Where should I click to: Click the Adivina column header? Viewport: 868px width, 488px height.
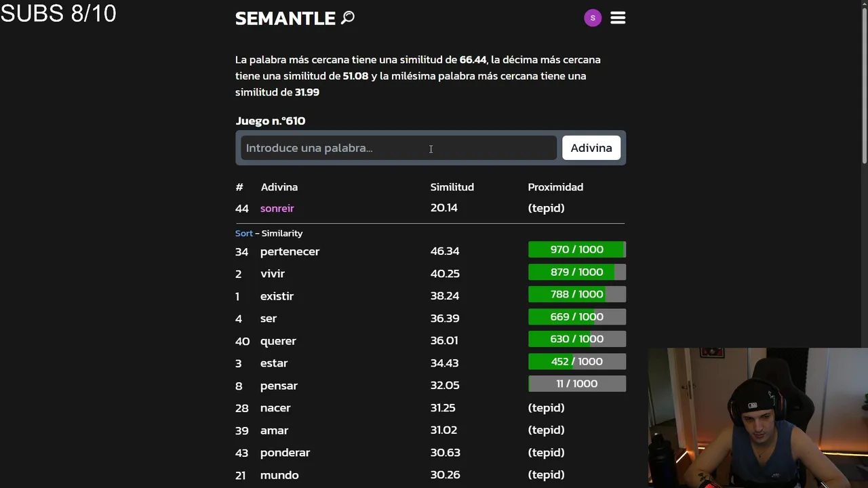pyautogui.click(x=279, y=187)
